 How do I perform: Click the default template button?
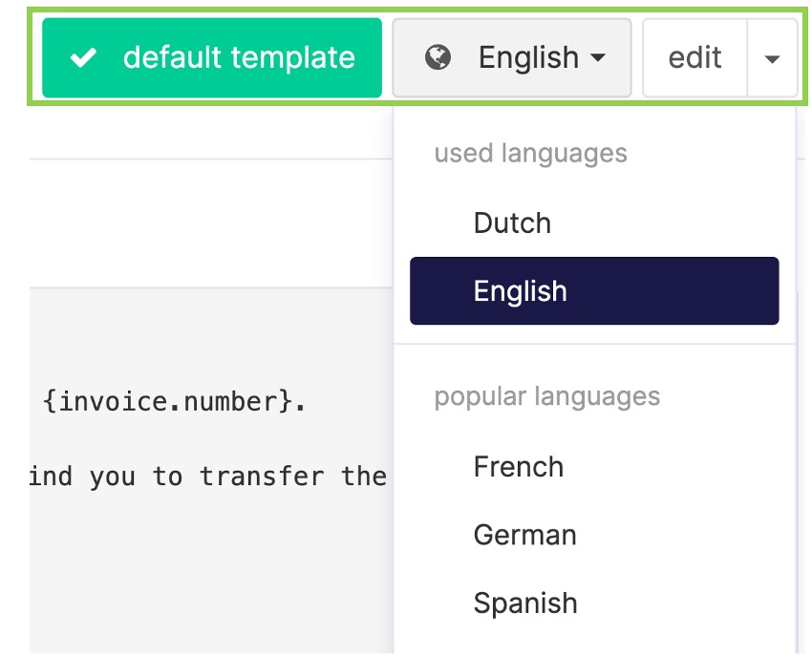(212, 57)
